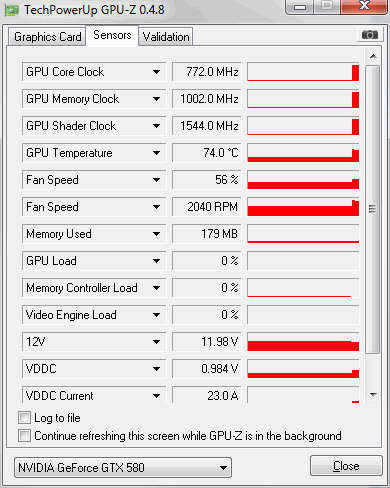
Task: Expand the VDDC Current dropdown arrow
Action: click(x=156, y=396)
